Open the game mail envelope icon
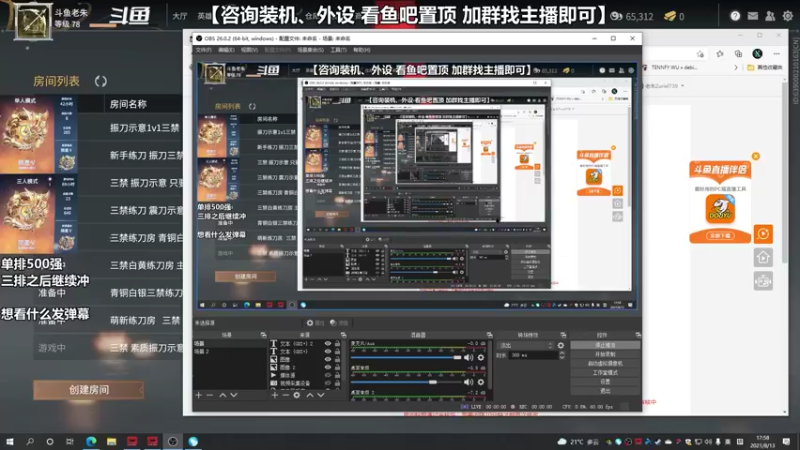800x450 pixels. click(x=753, y=16)
